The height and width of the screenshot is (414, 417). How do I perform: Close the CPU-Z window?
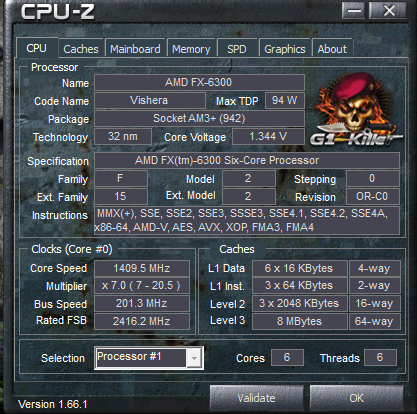pyautogui.click(x=388, y=10)
